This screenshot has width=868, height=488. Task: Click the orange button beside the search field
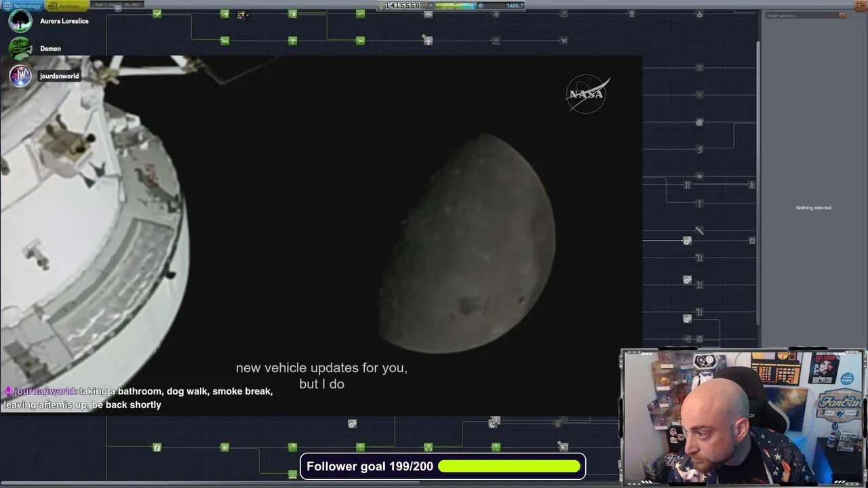point(842,16)
